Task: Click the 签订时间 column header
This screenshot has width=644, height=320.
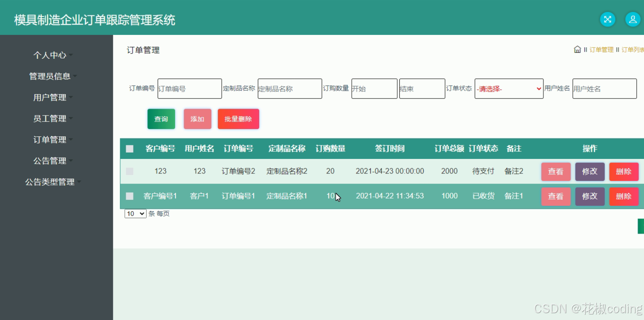Action: pos(390,149)
